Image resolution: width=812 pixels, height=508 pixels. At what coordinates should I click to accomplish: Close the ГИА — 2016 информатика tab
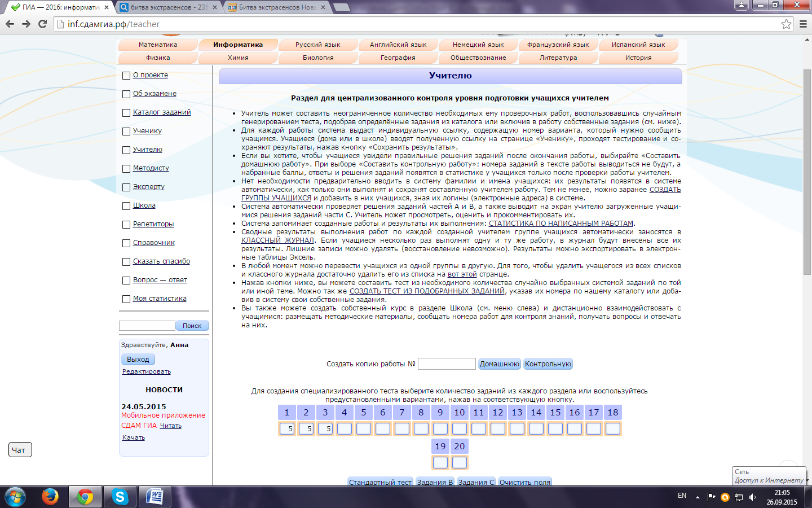tap(107, 7)
